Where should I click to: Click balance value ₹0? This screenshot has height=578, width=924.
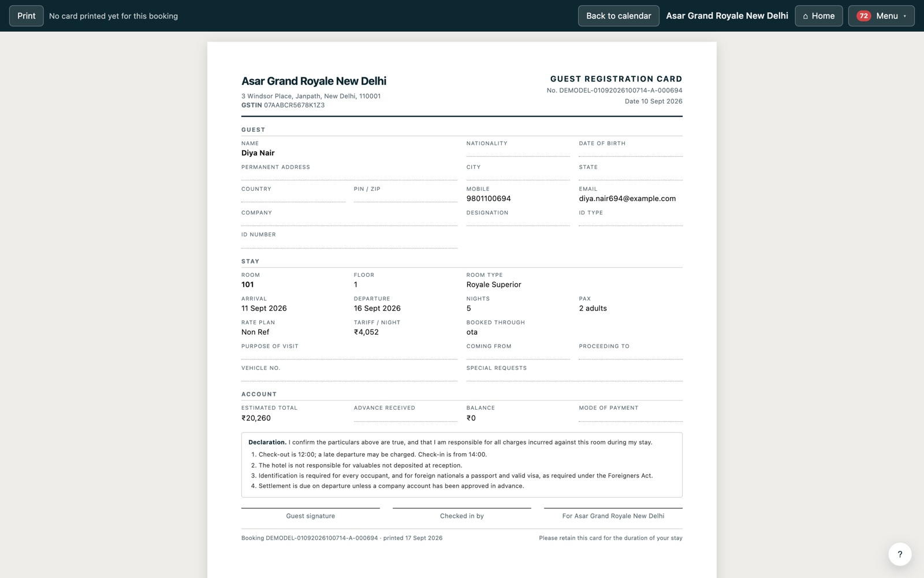471,418
